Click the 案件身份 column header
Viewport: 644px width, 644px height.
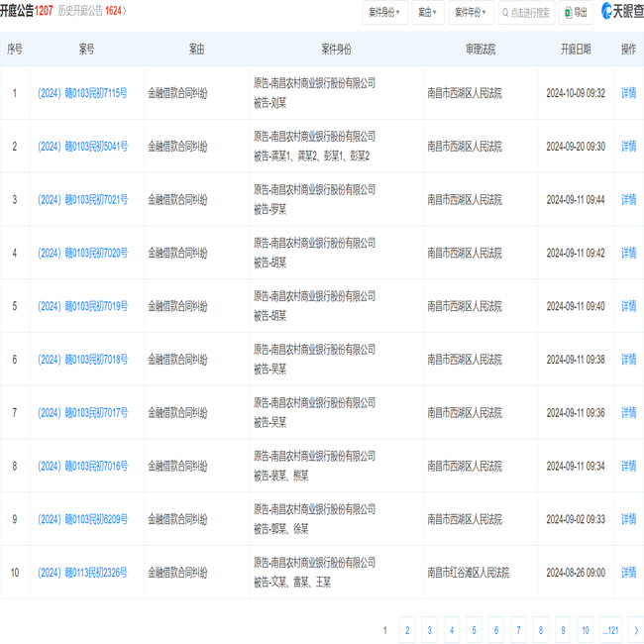tap(336, 50)
